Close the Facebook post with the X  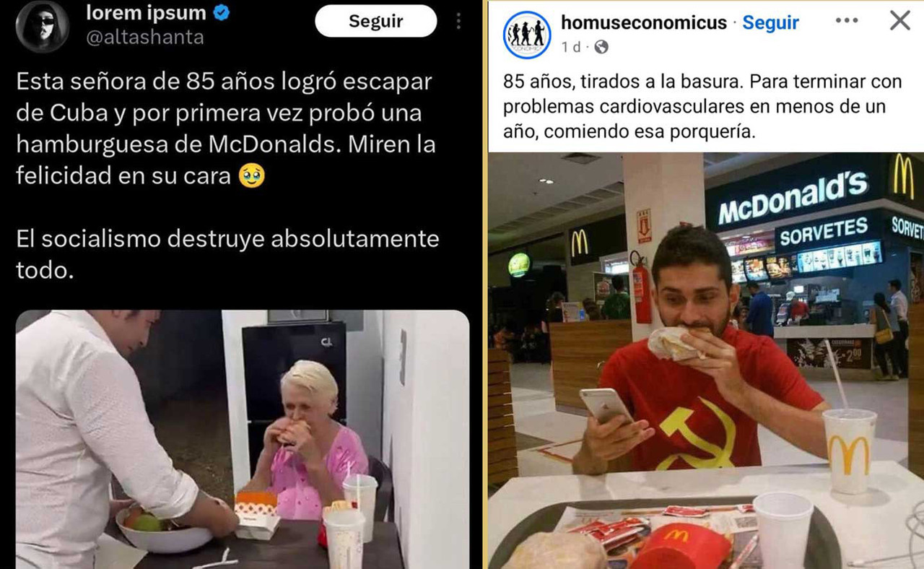tap(899, 20)
